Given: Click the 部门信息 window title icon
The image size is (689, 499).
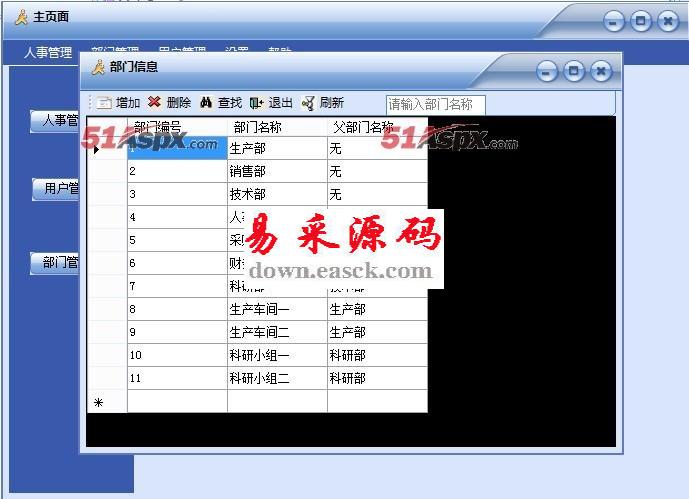Looking at the screenshot, I should click(98, 68).
